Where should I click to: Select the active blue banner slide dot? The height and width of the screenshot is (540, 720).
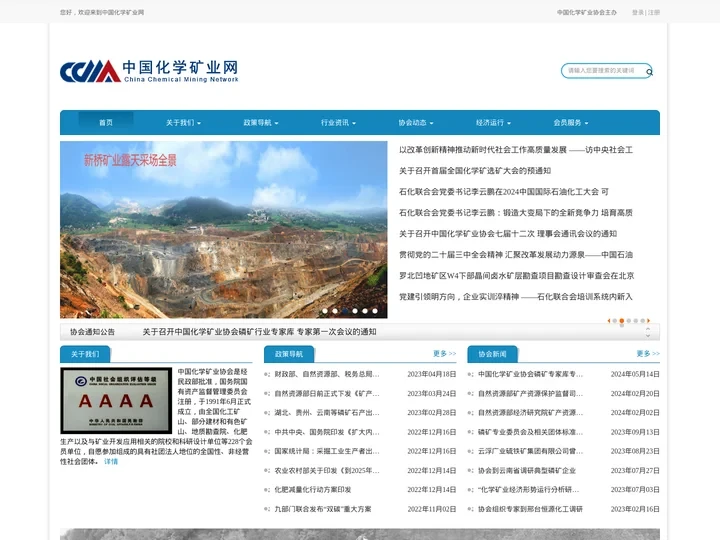[x=345, y=311]
